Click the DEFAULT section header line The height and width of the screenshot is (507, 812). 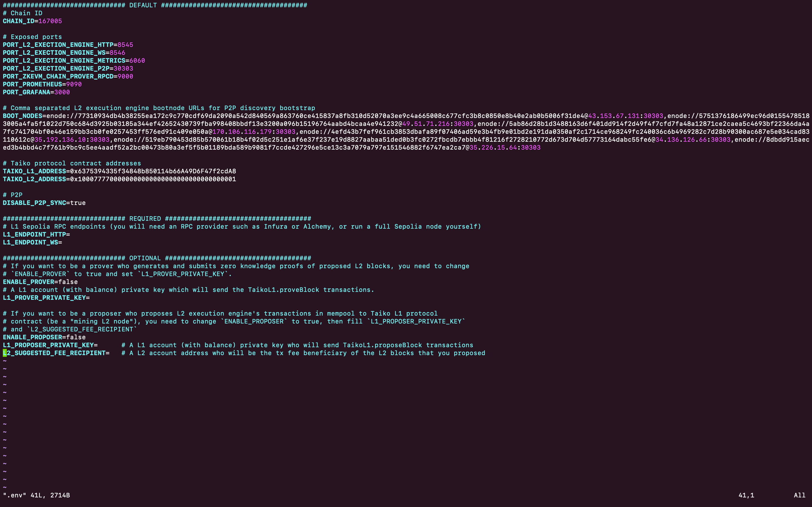(x=155, y=5)
